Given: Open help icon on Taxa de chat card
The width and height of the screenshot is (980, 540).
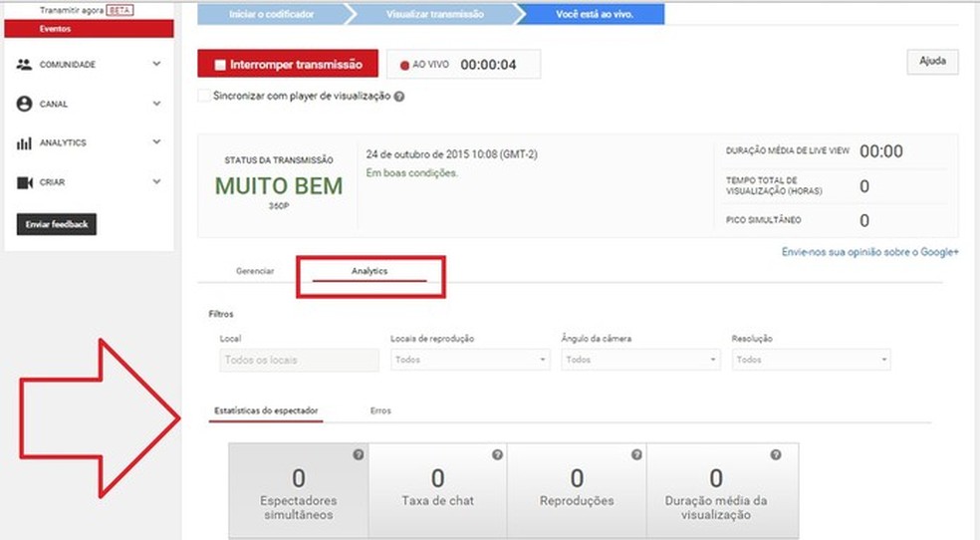Looking at the screenshot, I should point(498,454).
